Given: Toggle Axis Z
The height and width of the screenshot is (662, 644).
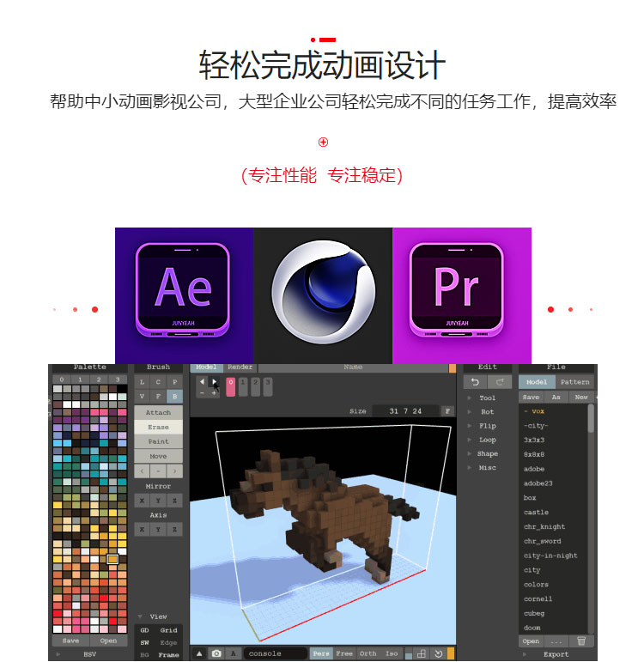Looking at the screenshot, I should (174, 530).
